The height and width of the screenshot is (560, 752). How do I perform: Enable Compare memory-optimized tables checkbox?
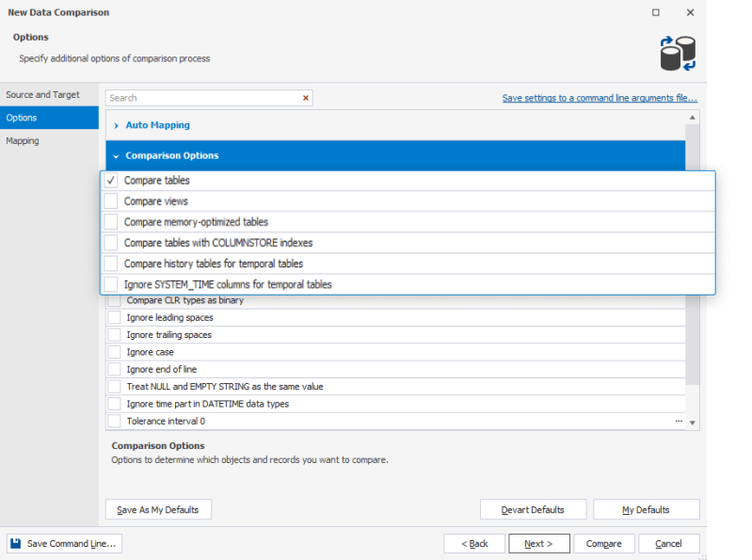(x=111, y=222)
